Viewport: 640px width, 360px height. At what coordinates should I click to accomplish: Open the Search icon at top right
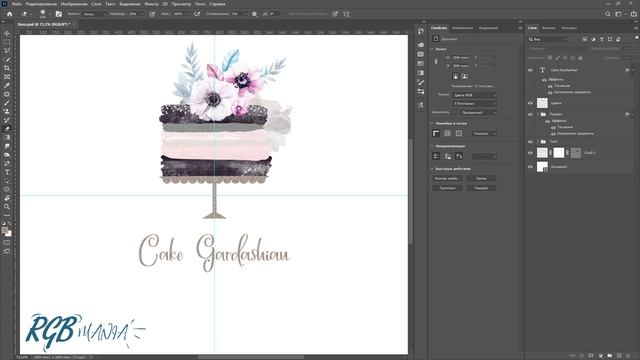608,14
